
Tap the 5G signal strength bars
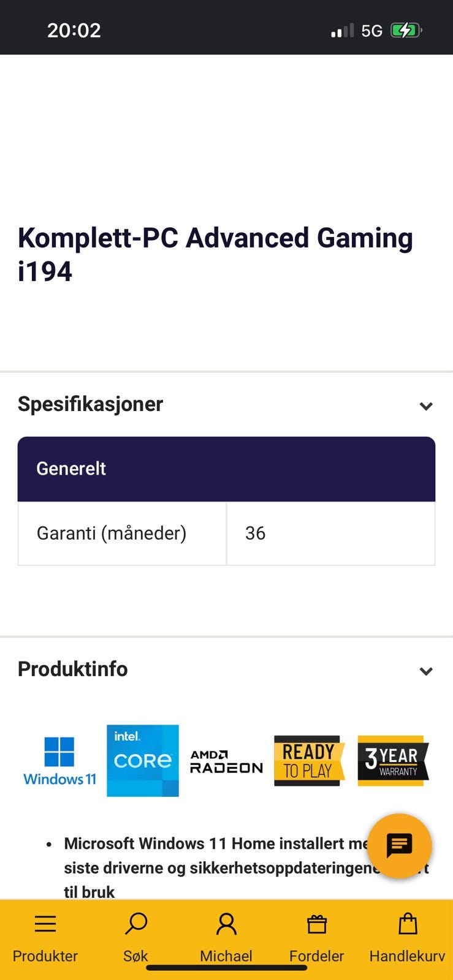tap(341, 29)
